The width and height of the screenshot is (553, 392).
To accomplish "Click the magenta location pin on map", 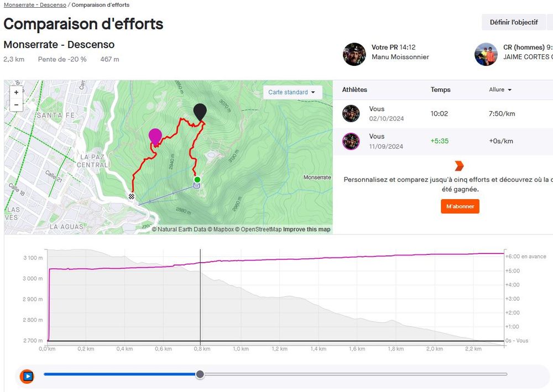I will tap(155, 136).
